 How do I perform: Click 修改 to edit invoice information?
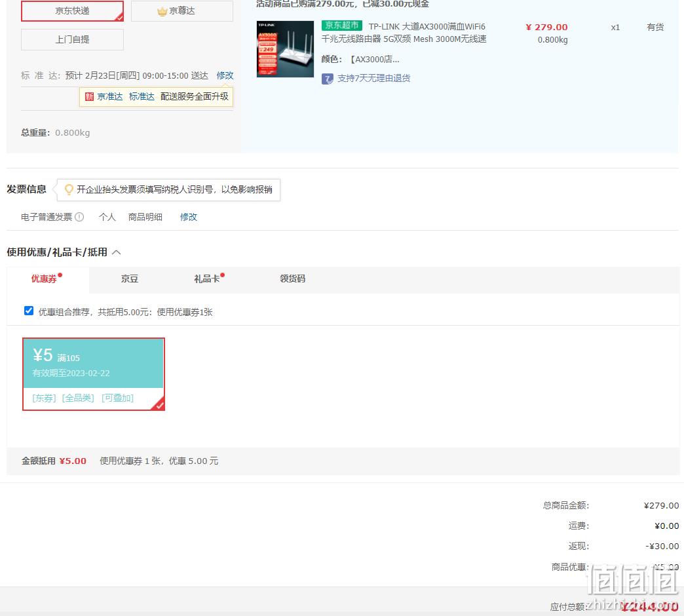coord(189,217)
